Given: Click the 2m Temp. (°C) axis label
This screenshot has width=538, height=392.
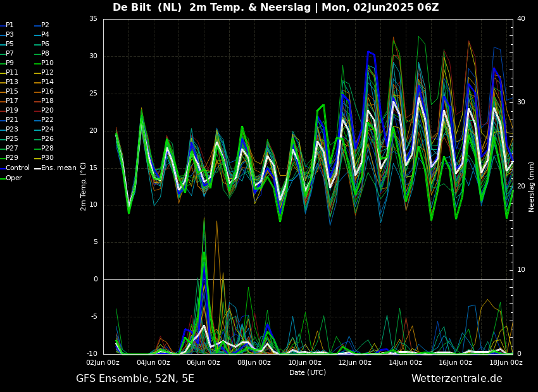Looking at the screenshot, I should click(84, 187).
